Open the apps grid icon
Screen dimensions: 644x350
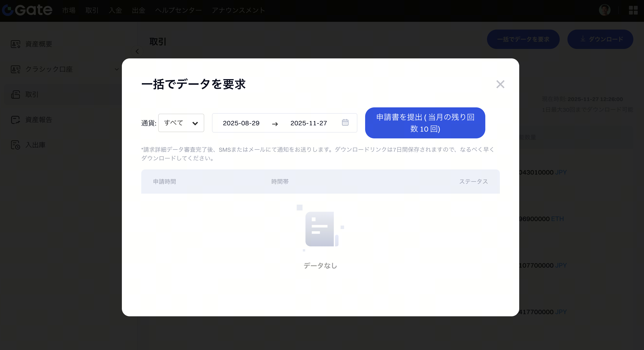633,10
